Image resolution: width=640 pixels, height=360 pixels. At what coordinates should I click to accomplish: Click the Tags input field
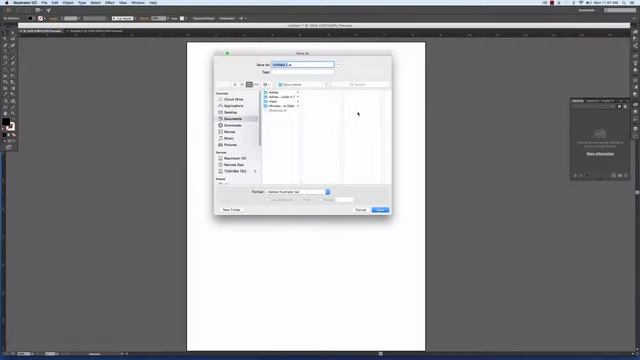pyautogui.click(x=302, y=72)
